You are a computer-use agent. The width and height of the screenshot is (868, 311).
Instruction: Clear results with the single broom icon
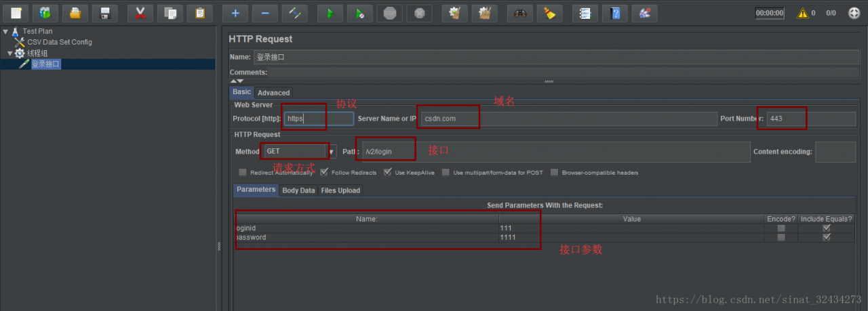click(455, 13)
